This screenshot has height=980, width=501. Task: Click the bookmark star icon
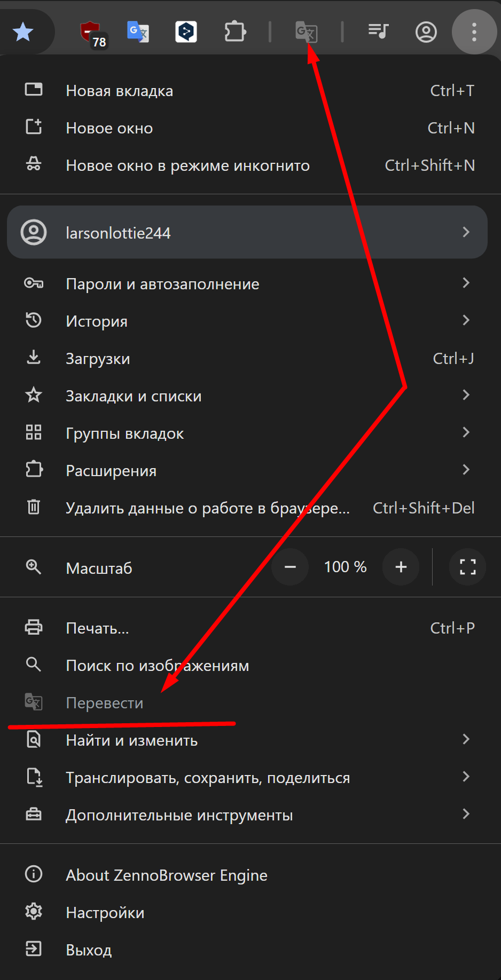point(23,32)
